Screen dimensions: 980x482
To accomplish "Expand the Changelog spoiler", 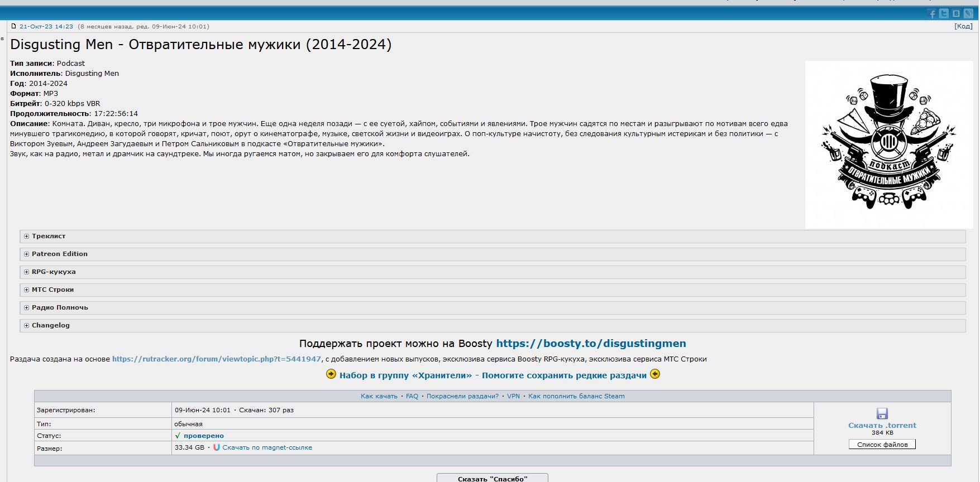I will (493, 326).
